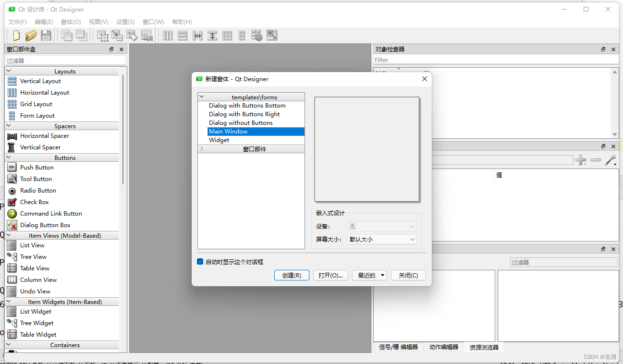Click Lay Out Vertically in Splitter icon
Viewport: 623px width, 364px height.
(x=212, y=35)
